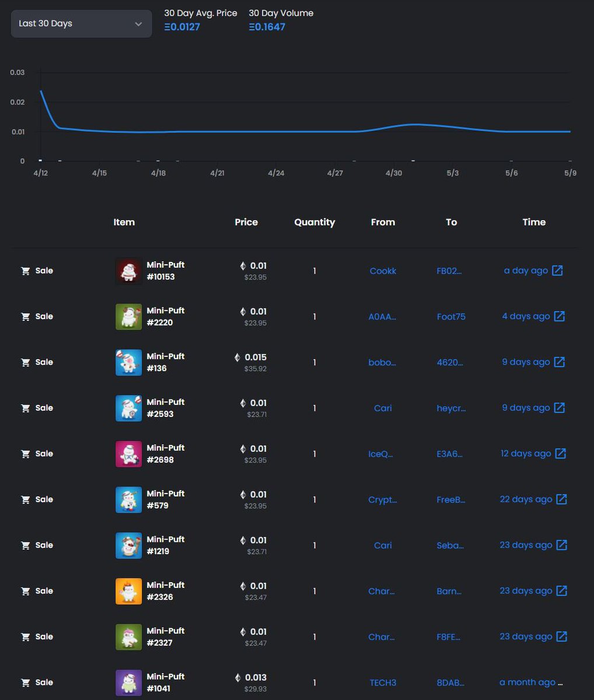Open seller profile TECH3
The width and height of the screenshot is (594, 700).
pyautogui.click(x=383, y=682)
